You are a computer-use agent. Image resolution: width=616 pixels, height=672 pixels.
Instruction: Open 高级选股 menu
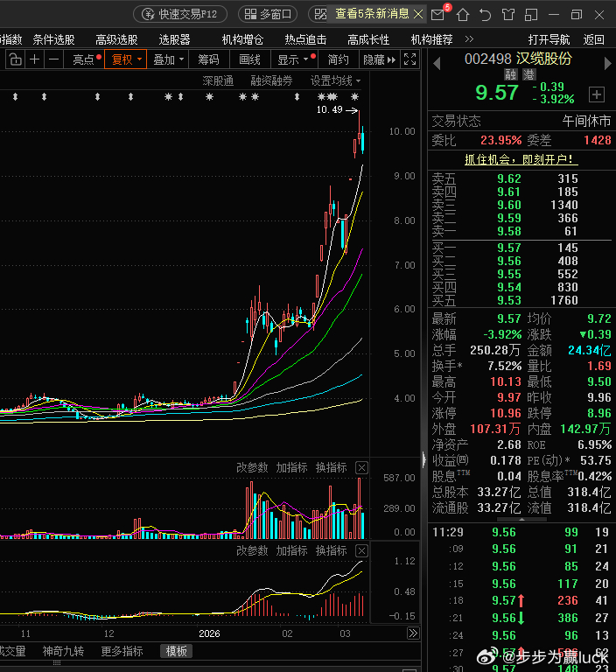pos(116,40)
